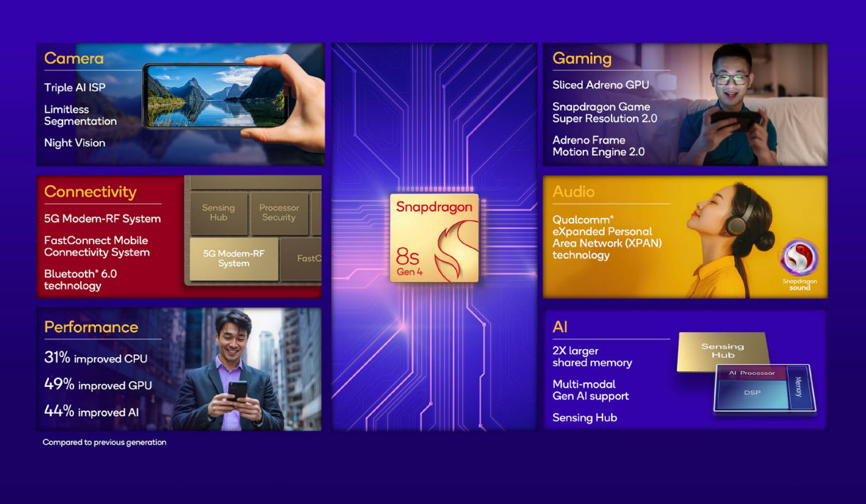
Task: Click "Snapdragon Game Super Resolution 2.0" text
Action: [605, 112]
